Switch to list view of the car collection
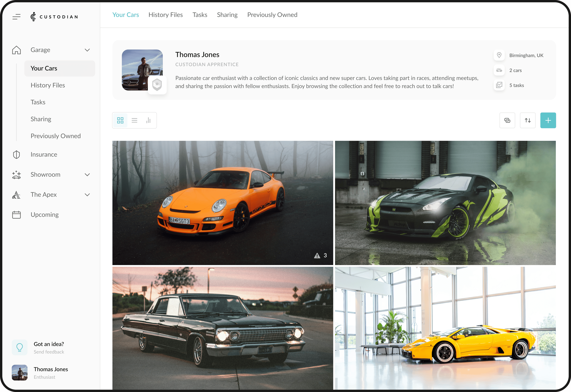Screen dimensions: 571x392 pyautogui.click(x=134, y=120)
